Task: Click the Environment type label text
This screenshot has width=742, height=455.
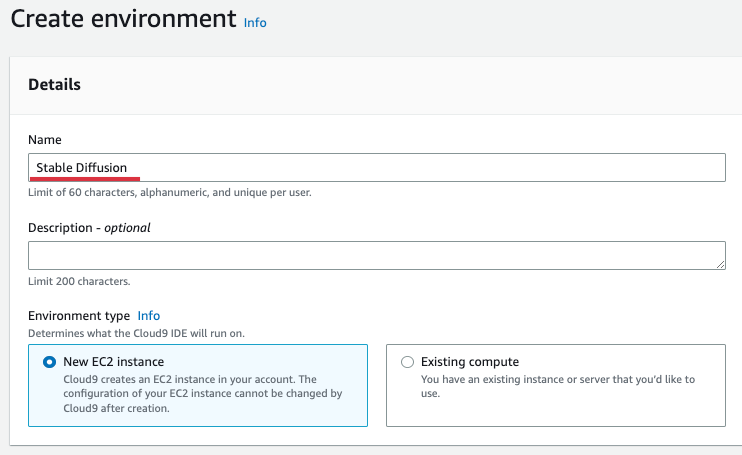Action: coord(78,315)
